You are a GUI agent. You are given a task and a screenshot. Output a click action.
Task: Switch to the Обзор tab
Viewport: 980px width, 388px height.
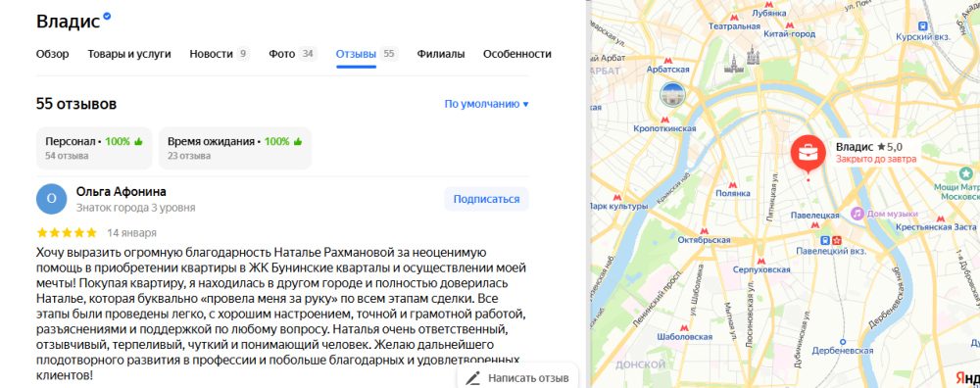click(x=53, y=54)
